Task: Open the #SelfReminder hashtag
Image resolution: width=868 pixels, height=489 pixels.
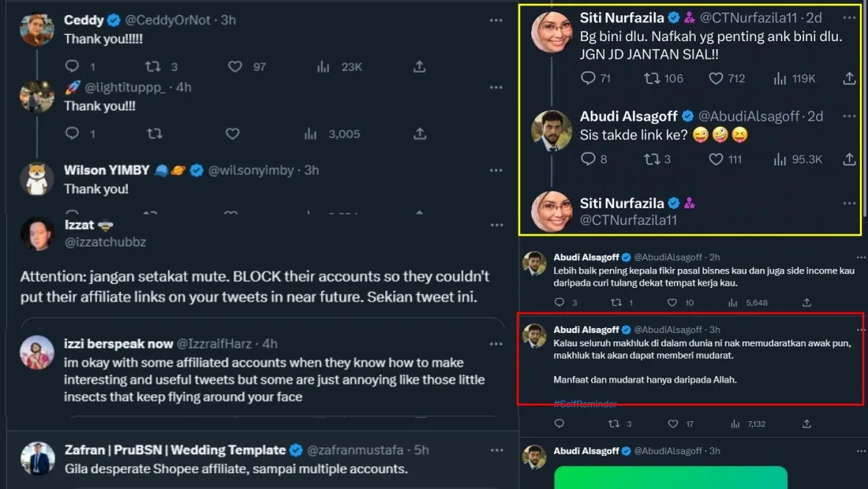Action: (x=586, y=404)
